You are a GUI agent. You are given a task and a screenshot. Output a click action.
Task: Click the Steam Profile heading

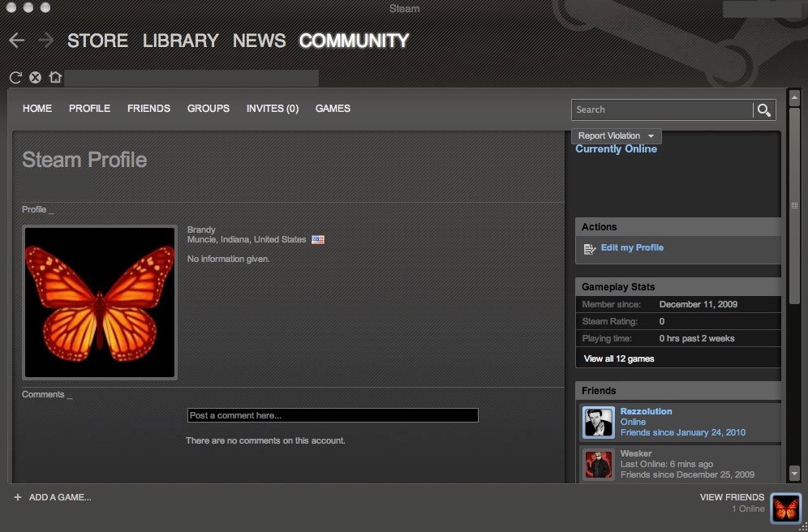pyautogui.click(x=84, y=160)
